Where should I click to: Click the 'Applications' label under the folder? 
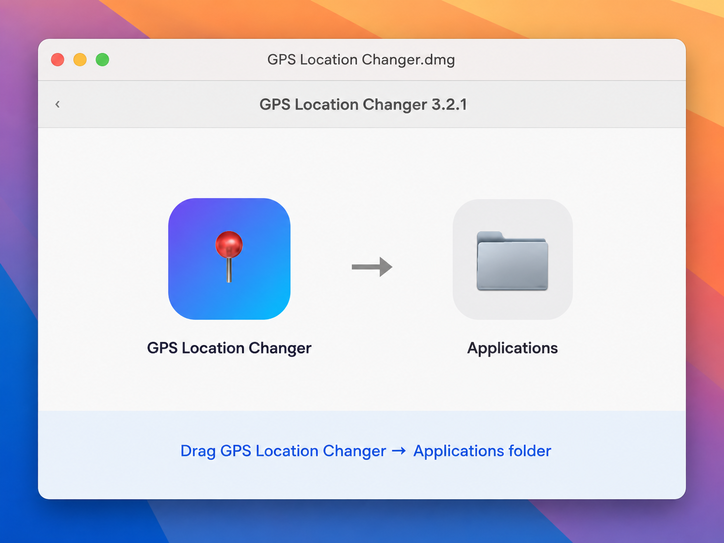(513, 348)
